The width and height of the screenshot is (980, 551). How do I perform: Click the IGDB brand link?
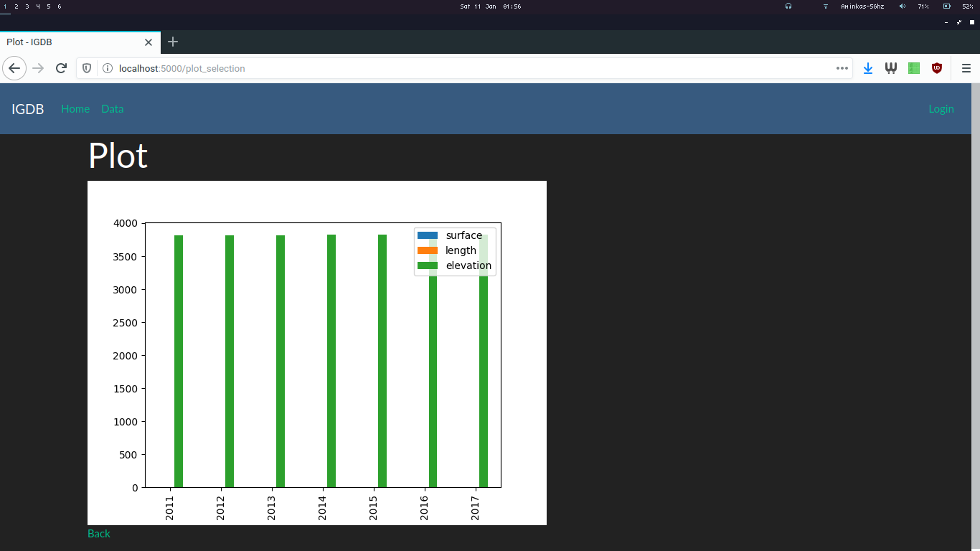point(28,109)
